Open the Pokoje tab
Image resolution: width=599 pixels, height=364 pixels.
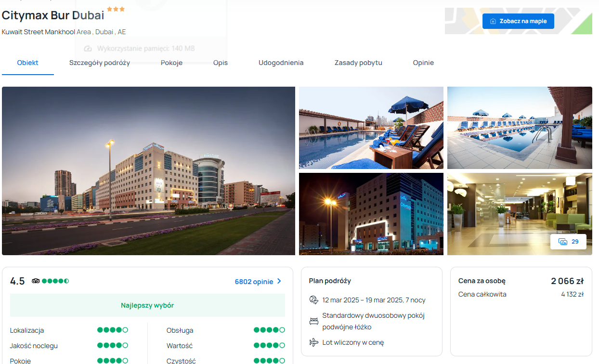coord(171,63)
